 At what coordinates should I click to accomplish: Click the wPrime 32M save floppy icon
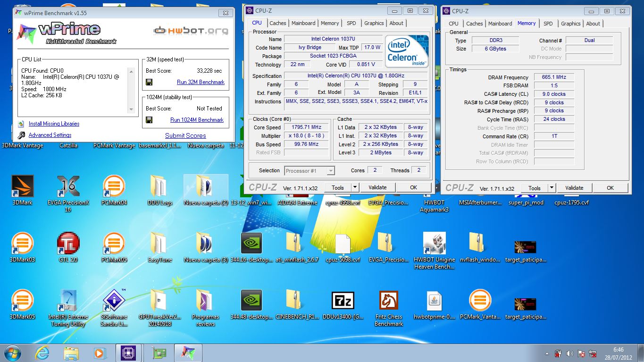pos(149,82)
